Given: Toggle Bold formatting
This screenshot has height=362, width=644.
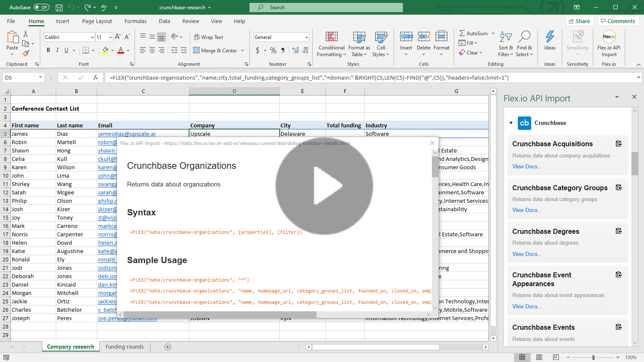Looking at the screenshot, I should [x=48, y=50].
